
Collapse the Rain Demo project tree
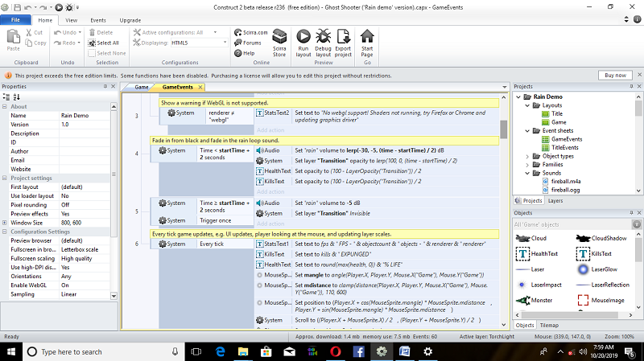518,96
